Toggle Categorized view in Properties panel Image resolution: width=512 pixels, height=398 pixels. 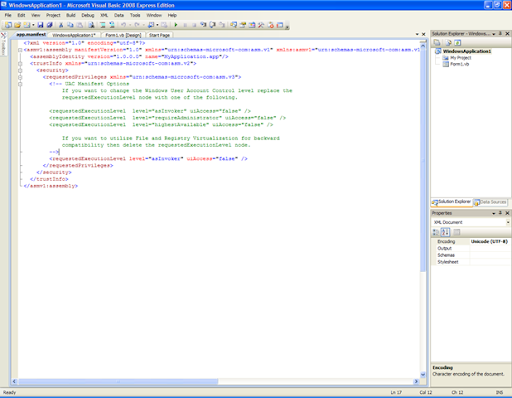point(436,232)
